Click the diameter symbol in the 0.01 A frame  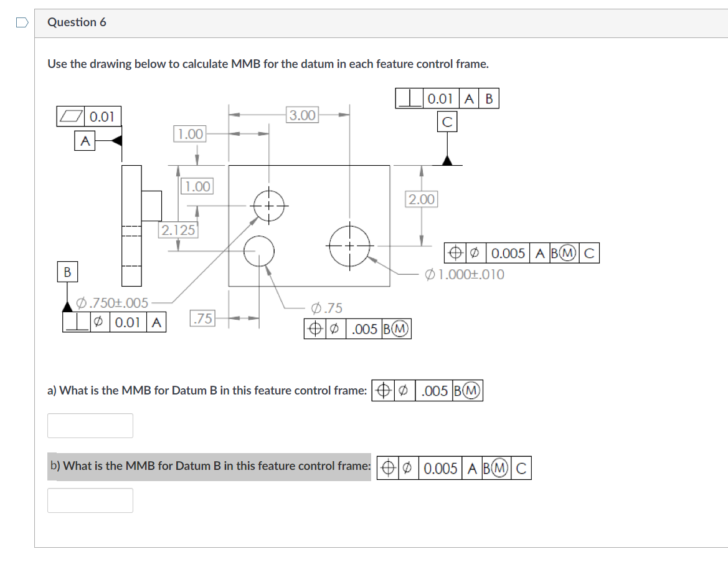point(98,323)
